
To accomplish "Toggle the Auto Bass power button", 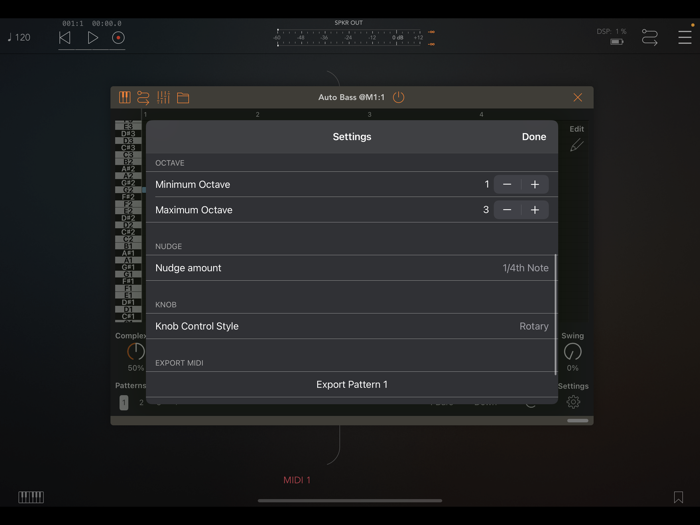I will pos(399,97).
